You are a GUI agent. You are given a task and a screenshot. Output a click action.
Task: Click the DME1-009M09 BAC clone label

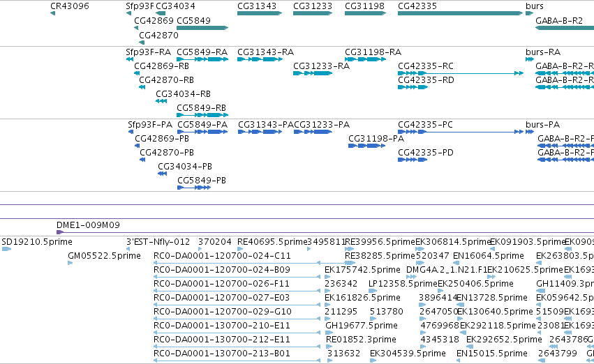coord(88,225)
